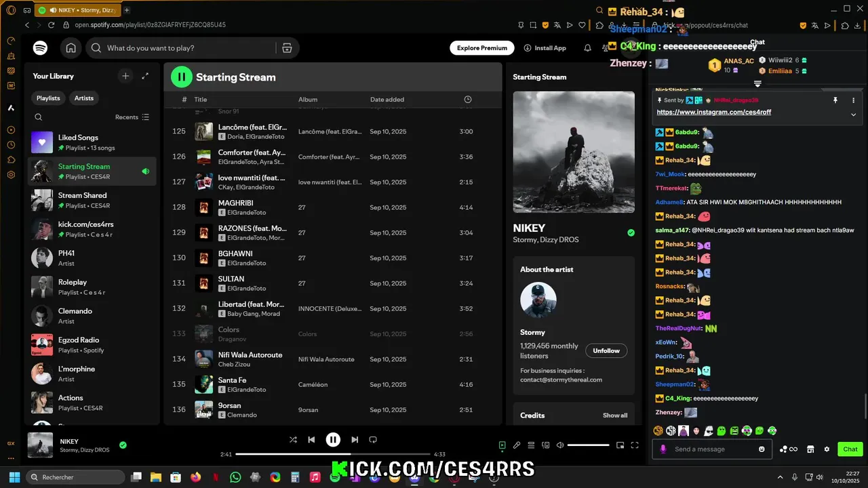Sort tracks by Title column
Screen dimensions: 868x488
point(201,100)
